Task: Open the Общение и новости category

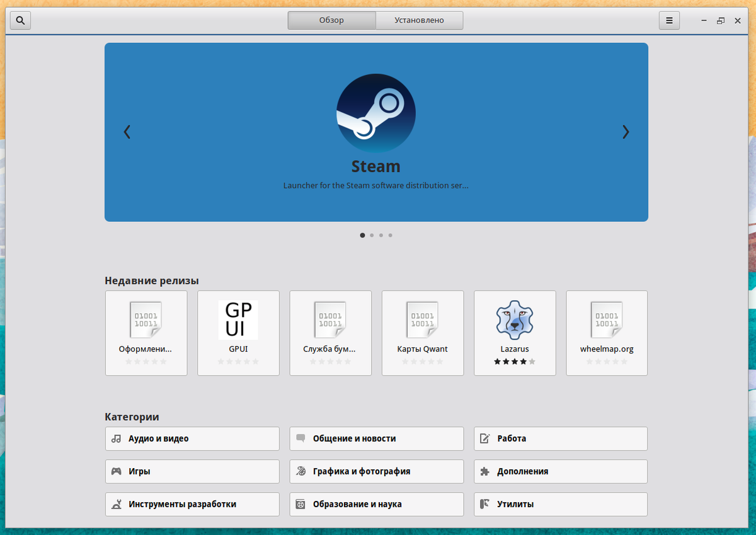Action: coord(377,439)
